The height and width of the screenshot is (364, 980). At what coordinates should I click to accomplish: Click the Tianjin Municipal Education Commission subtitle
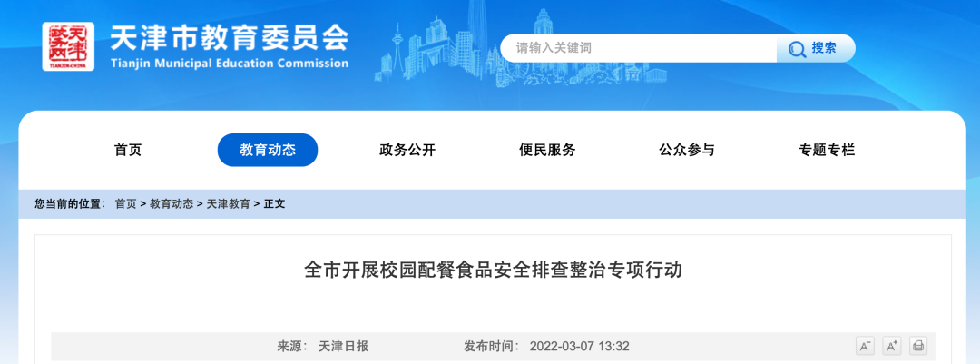[x=230, y=64]
